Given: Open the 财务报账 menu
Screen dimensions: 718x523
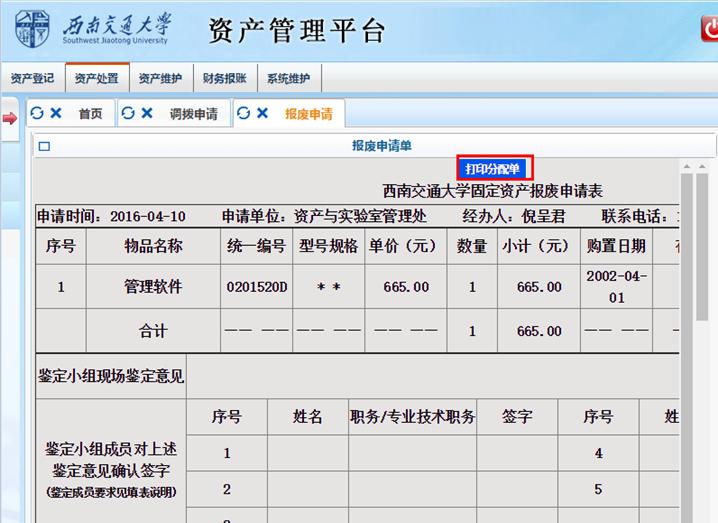Looking at the screenshot, I should pyautogui.click(x=224, y=78).
